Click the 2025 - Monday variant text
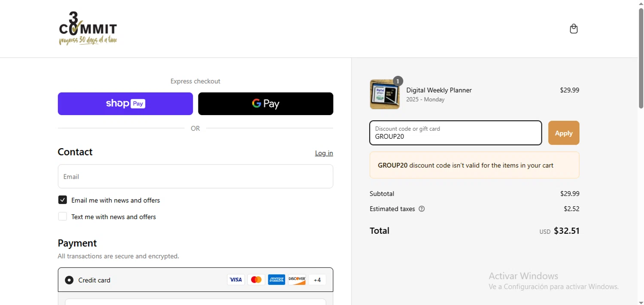The image size is (644, 305). click(425, 100)
